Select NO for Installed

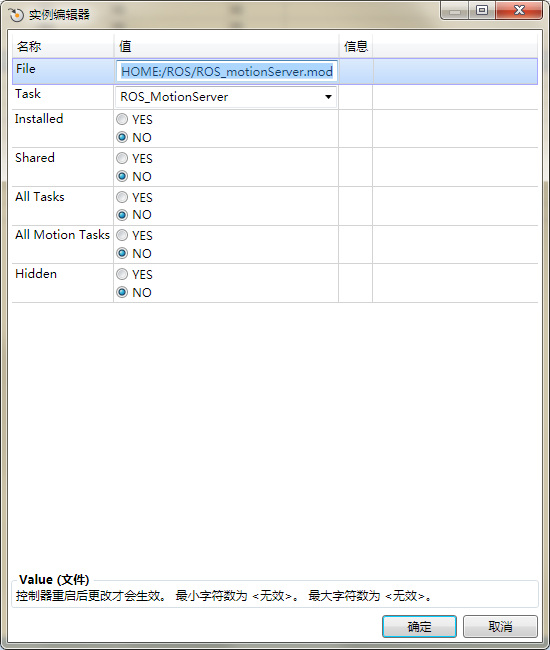pos(122,137)
